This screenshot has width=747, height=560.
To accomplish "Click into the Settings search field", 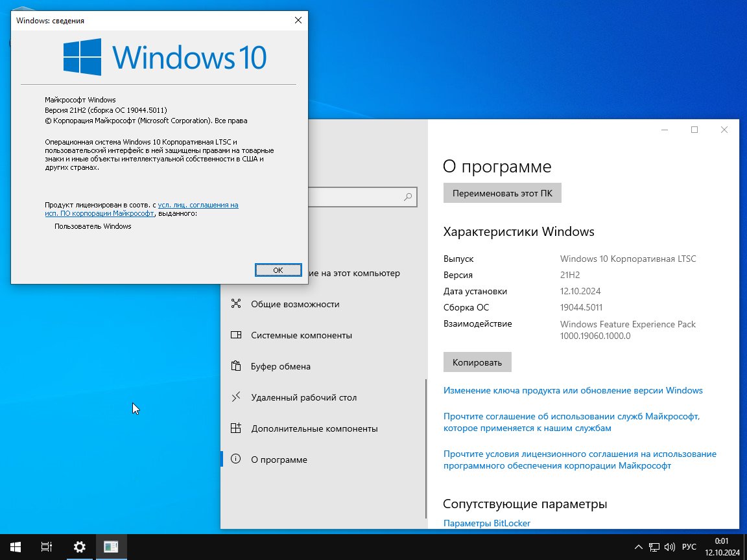I will point(362,197).
